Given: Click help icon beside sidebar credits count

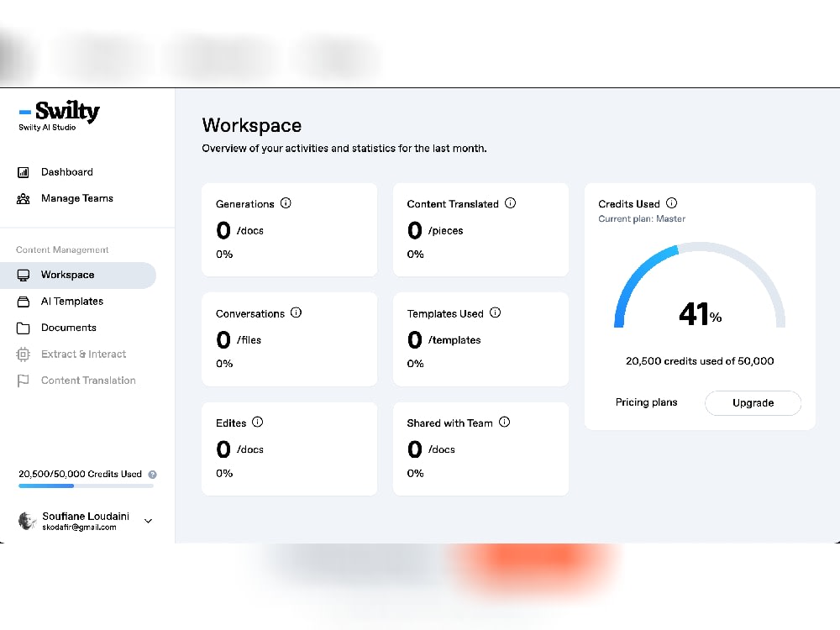Looking at the screenshot, I should [x=152, y=474].
